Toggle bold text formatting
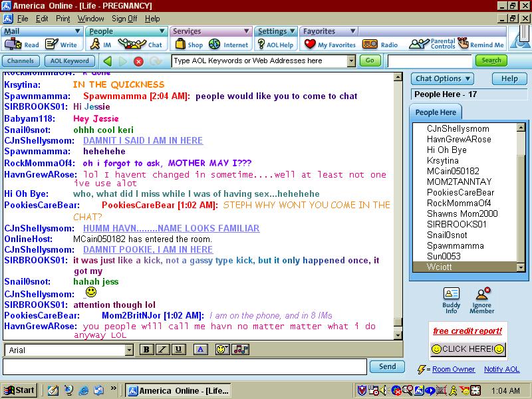The height and width of the screenshot is (399, 532). (x=146, y=350)
